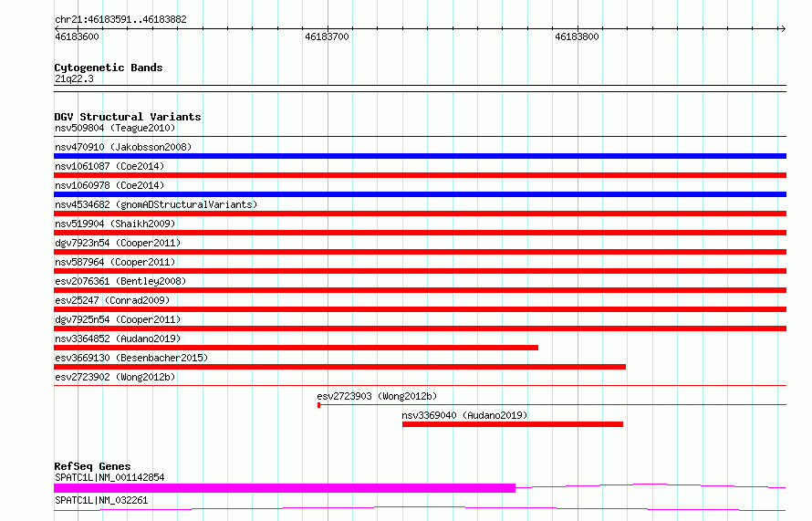Click the Cytogenetic Bands track title
This screenshot has height=521, width=812.
click(x=109, y=68)
